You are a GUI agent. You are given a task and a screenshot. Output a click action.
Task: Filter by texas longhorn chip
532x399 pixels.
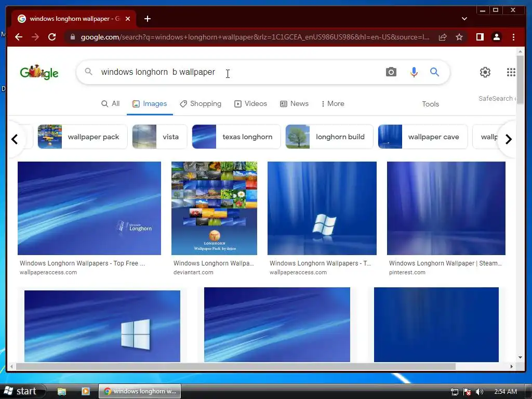[x=236, y=137]
